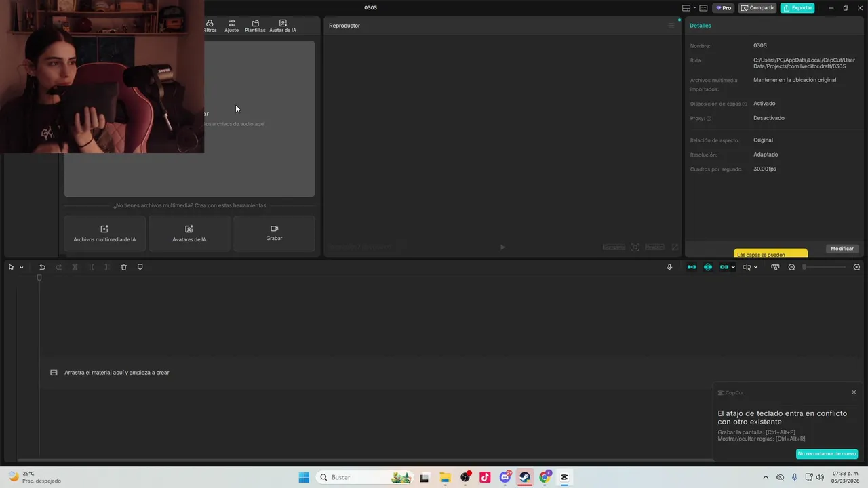Open the Reproductor menu icon
The height and width of the screenshot is (488, 868).
671,26
